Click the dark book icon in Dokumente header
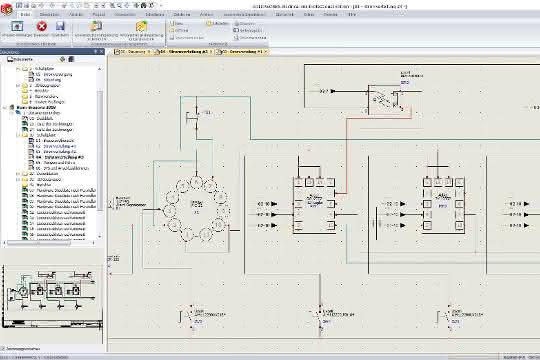This screenshot has height=360, width=540. click(x=71, y=59)
